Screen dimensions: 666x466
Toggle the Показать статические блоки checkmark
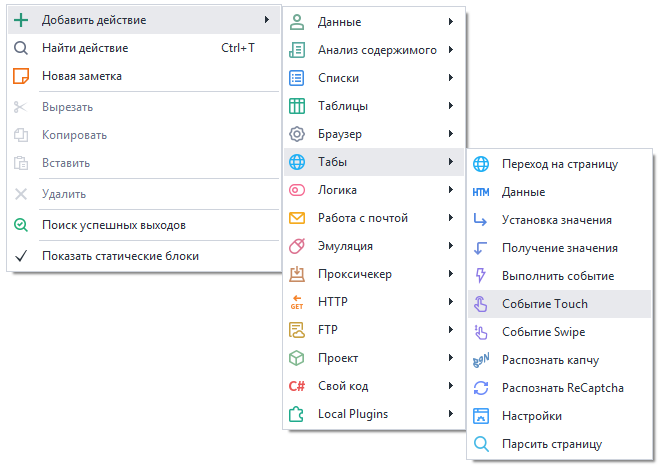pyautogui.click(x=21, y=256)
